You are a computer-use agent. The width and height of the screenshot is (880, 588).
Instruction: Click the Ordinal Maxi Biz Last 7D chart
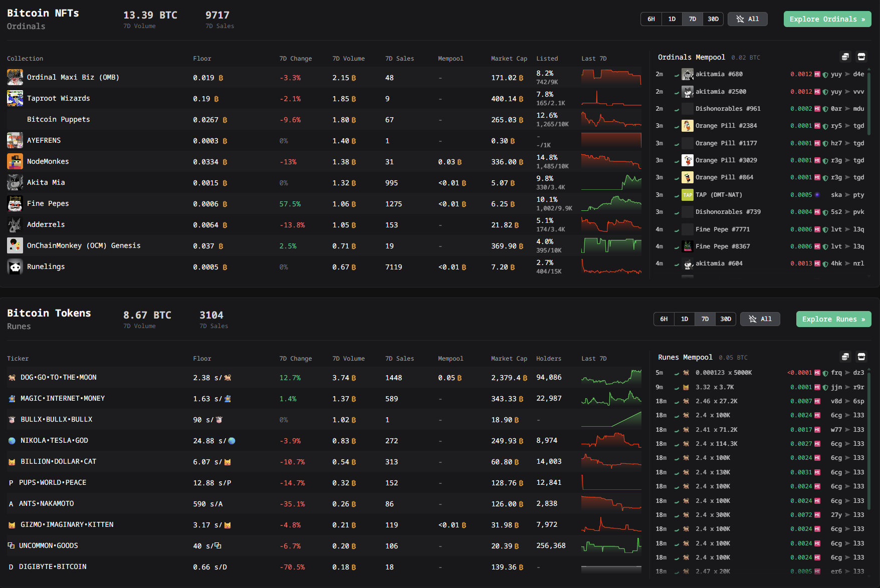pyautogui.click(x=611, y=77)
